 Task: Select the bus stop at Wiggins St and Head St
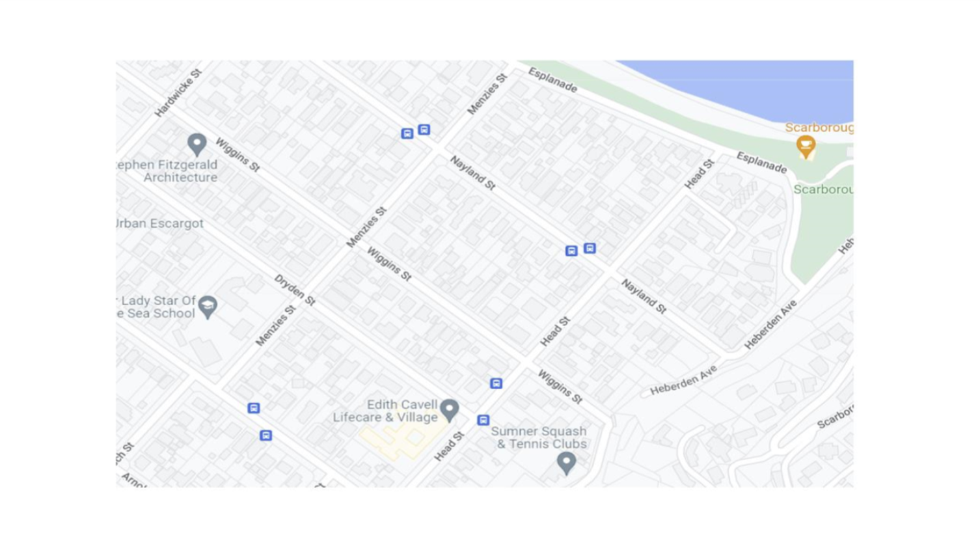[x=496, y=383]
